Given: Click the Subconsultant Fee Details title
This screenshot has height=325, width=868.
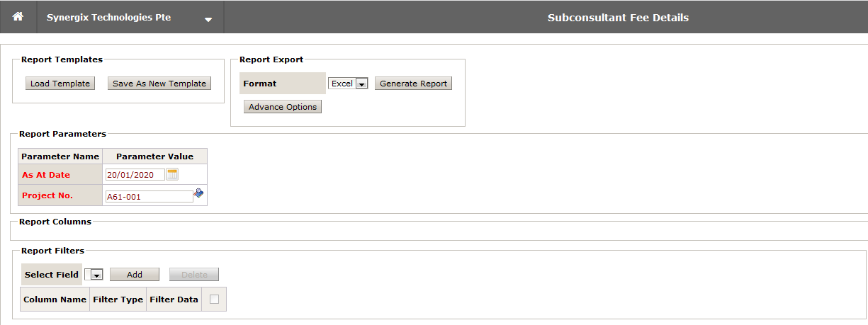Looking at the screenshot, I should 618,18.
